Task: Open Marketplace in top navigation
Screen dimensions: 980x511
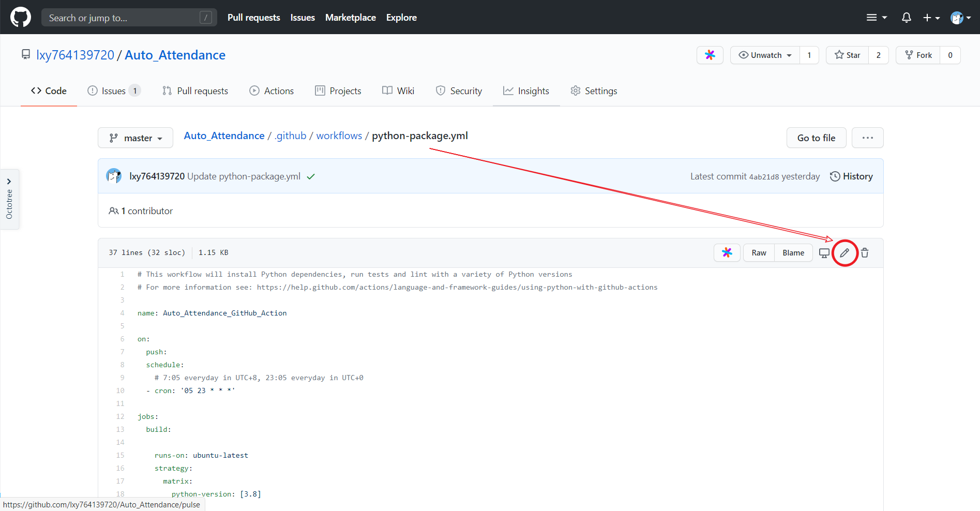Action: tap(351, 18)
